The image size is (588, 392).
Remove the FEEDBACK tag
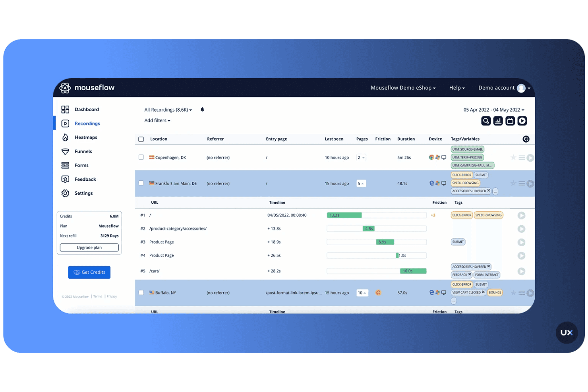coord(469,274)
